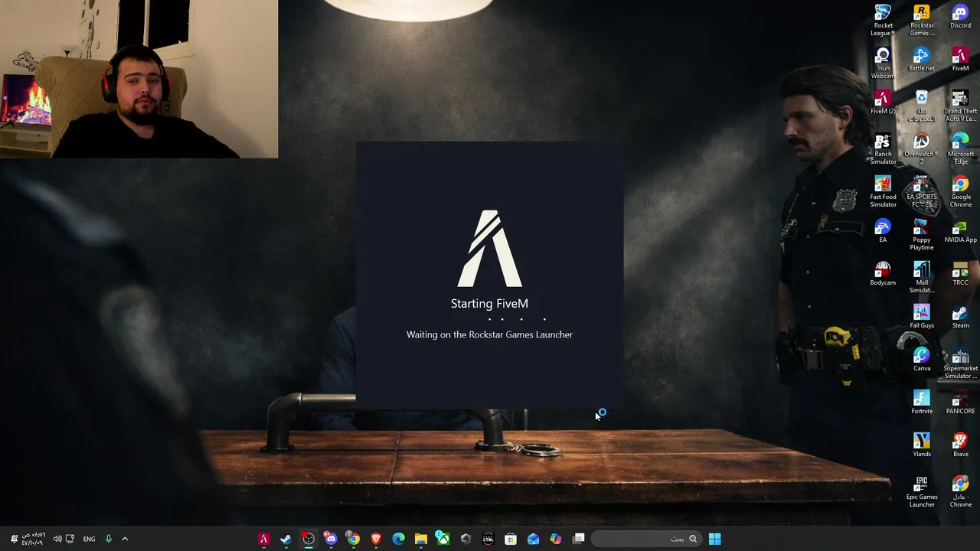
Task: Open the Fast Food Simulator desktop shortcut
Action: pyautogui.click(x=883, y=191)
